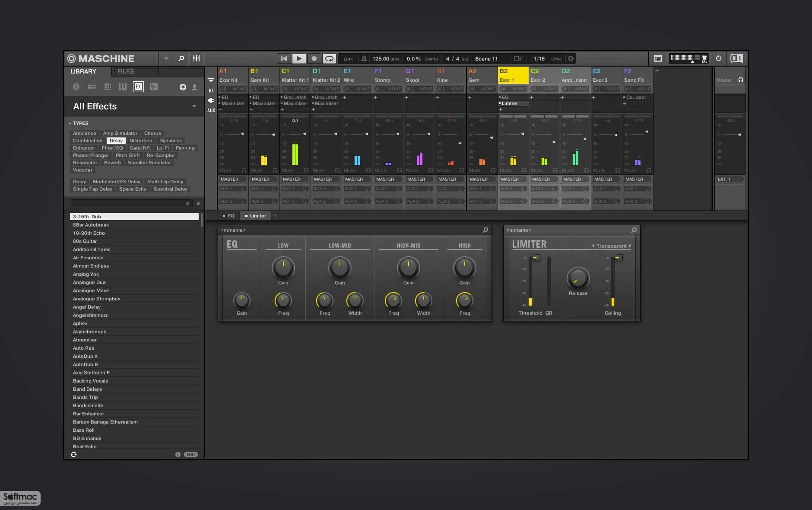Select the 8Bar Autobreak preset
812x510 pixels.
click(134, 225)
